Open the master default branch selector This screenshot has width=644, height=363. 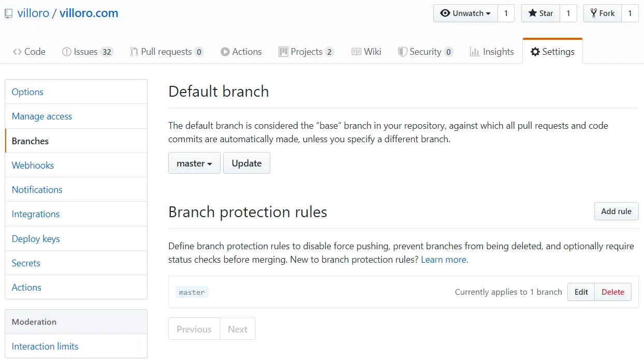(194, 163)
